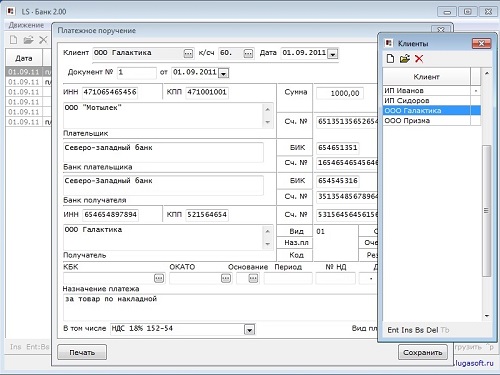Click the Клиенты window title icon
Viewport: 500px width, 375px height.
pos(389,43)
